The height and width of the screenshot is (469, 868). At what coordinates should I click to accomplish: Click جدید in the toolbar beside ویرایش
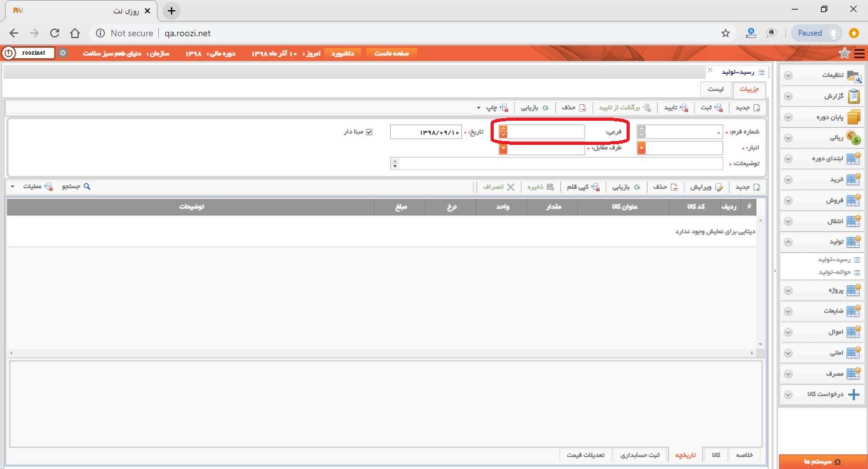point(747,187)
